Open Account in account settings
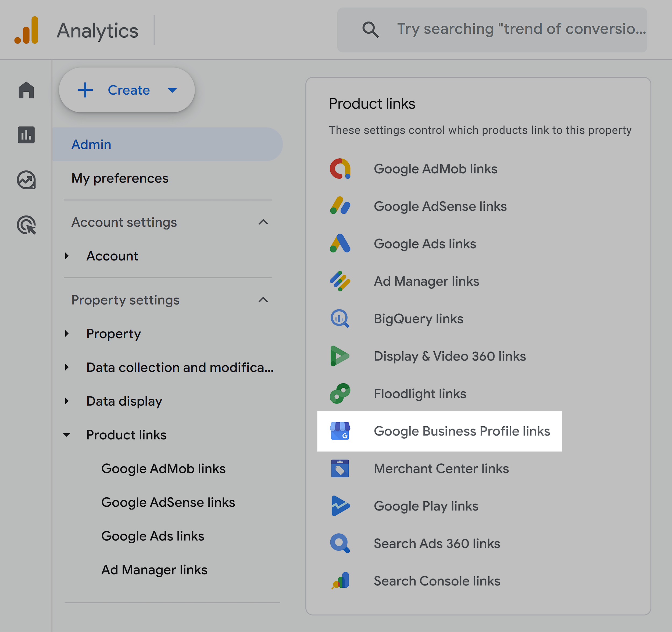Viewport: 672px width, 632px height. click(112, 256)
